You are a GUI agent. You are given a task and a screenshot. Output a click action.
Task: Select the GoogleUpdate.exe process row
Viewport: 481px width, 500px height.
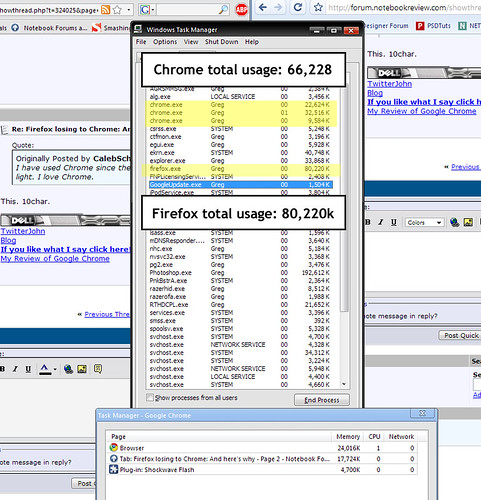click(241, 185)
